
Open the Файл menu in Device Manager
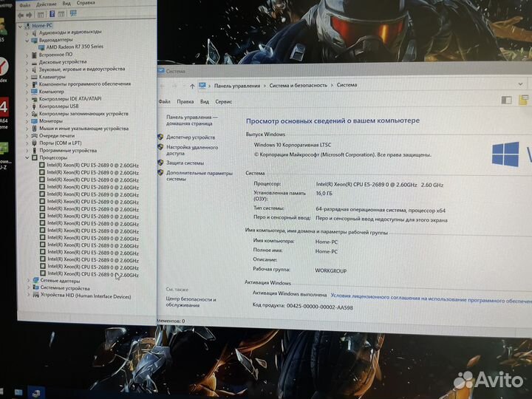(25, 5)
